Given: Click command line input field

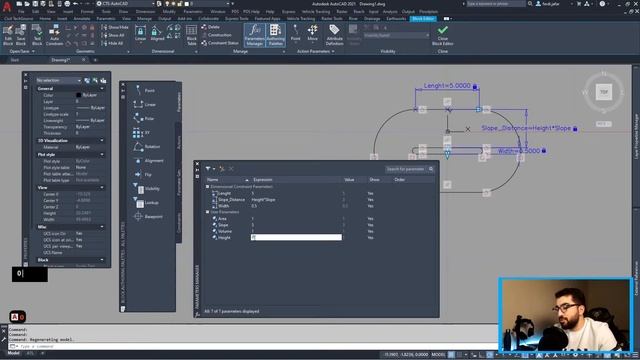Looking at the screenshot, I should click(x=253, y=347).
